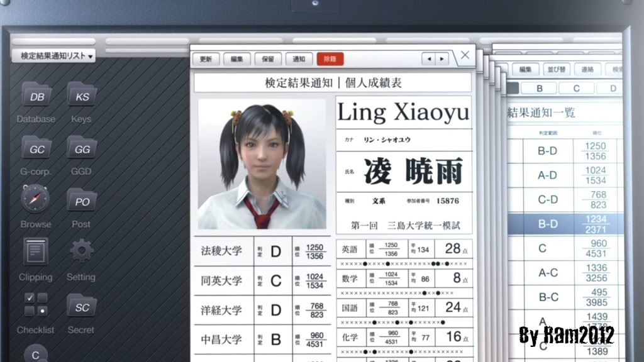The height and width of the screenshot is (362, 644).
Task: Click 連絡 in the 結果通知一覧 window
Action: pyautogui.click(x=587, y=69)
